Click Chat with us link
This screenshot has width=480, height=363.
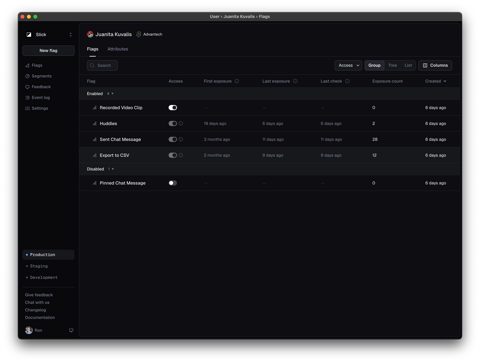(37, 303)
